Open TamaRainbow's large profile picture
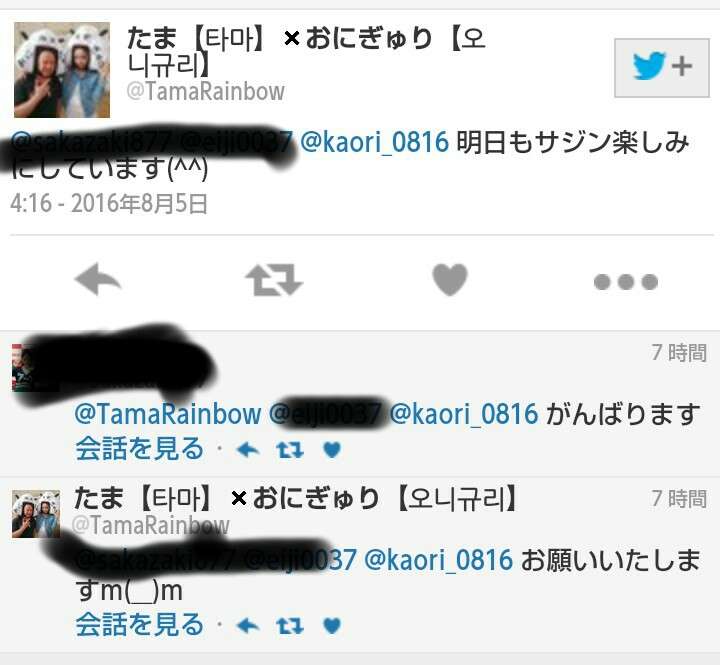Viewport: 720px width, 665px height. [62, 70]
